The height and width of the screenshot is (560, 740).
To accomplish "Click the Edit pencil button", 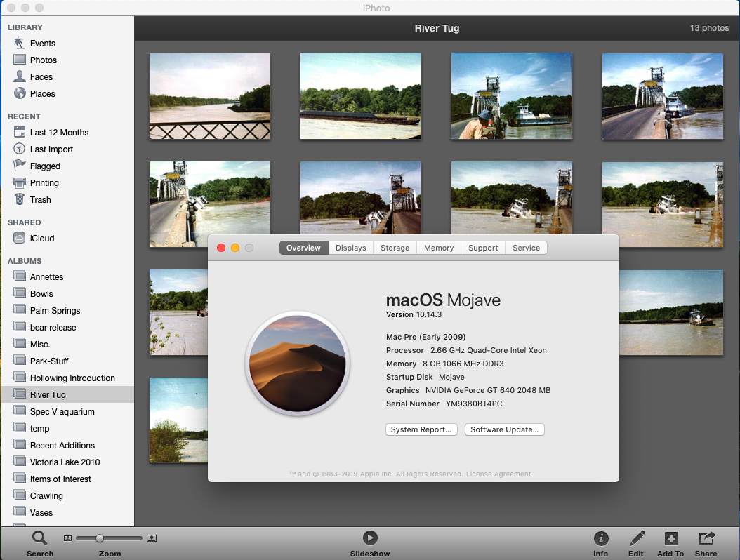I will point(636,538).
